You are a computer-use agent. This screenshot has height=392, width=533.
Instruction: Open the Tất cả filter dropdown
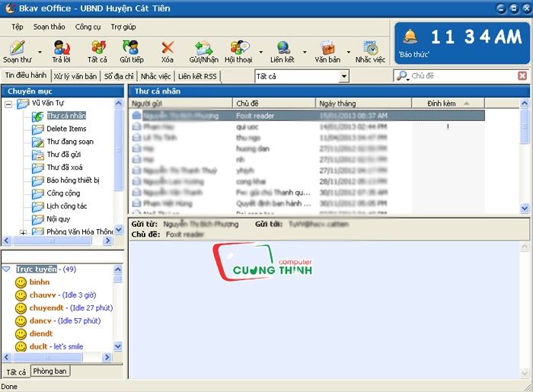tap(344, 76)
